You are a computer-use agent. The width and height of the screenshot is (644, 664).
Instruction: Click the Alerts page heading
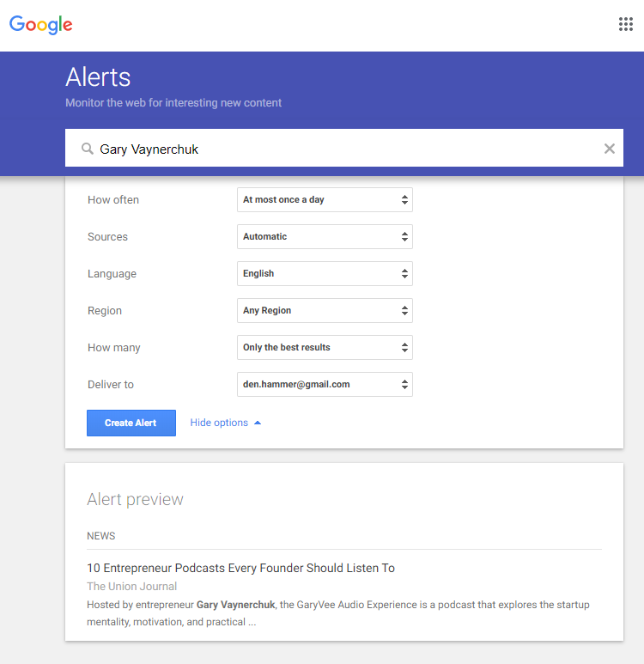coord(98,77)
